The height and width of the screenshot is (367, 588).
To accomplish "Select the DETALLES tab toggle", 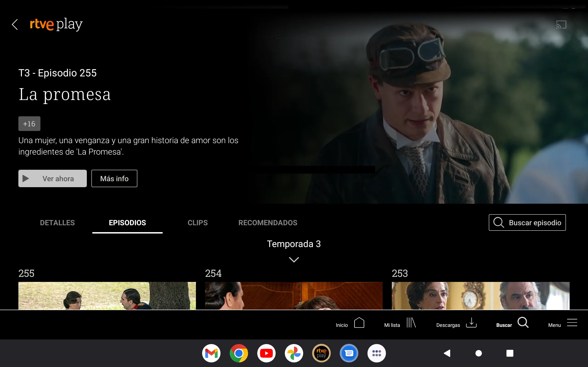I will tap(57, 223).
